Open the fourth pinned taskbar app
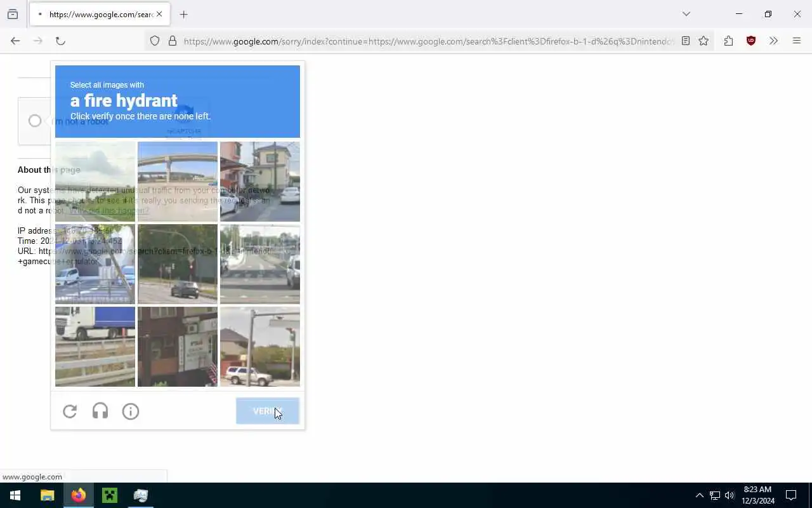The image size is (812, 508). pyautogui.click(x=141, y=495)
